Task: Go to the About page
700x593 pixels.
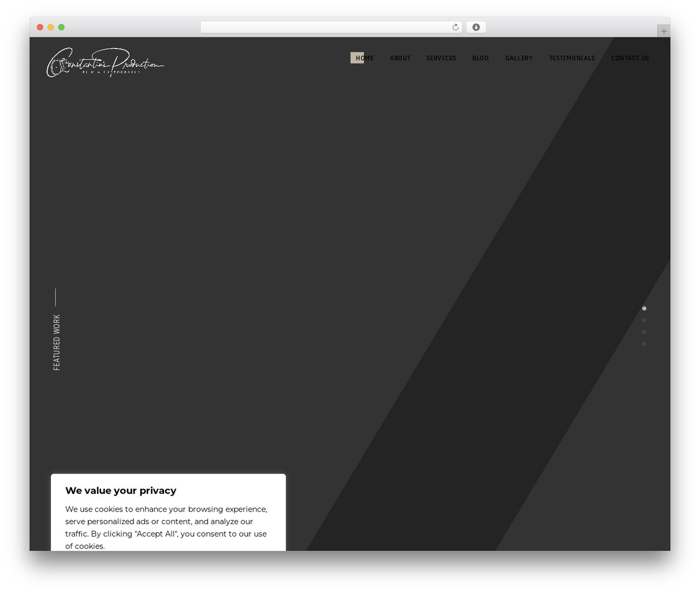Action: click(x=400, y=58)
